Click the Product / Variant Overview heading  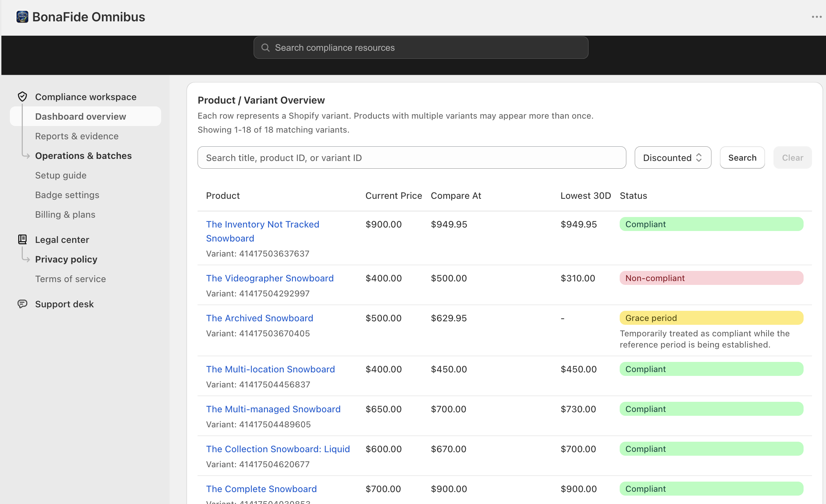coord(261,100)
